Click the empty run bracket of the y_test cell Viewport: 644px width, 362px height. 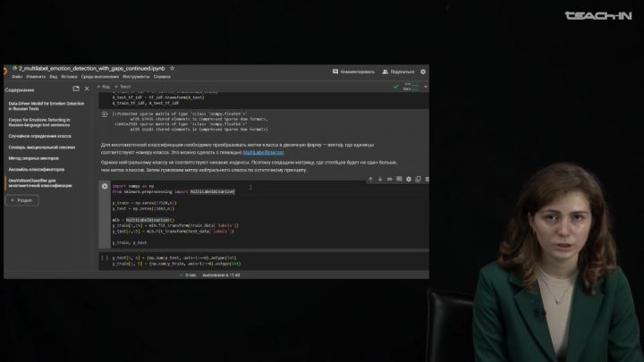[105, 258]
